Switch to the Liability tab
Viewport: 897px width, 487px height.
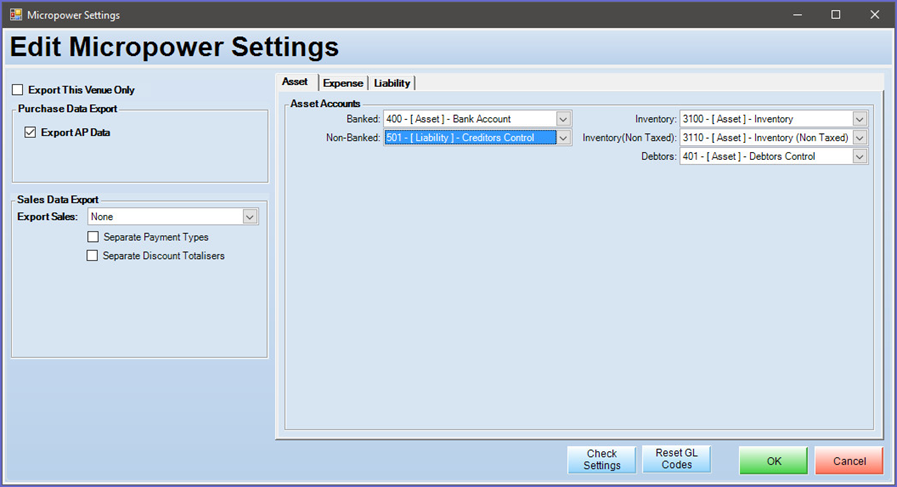click(x=392, y=83)
